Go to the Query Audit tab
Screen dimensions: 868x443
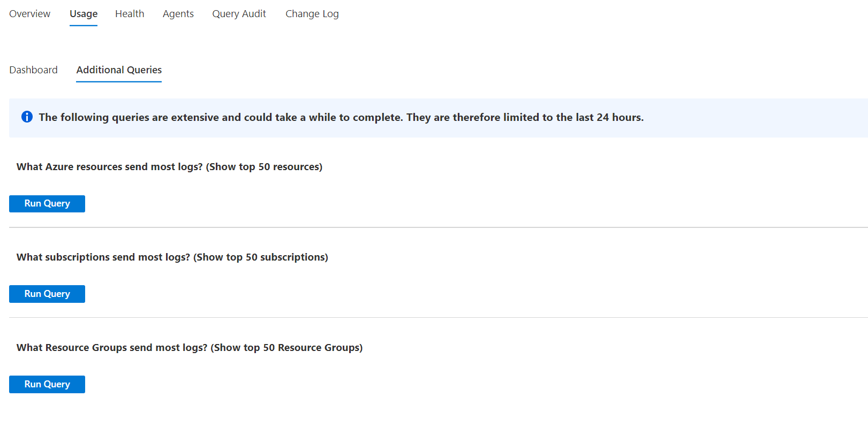[239, 14]
